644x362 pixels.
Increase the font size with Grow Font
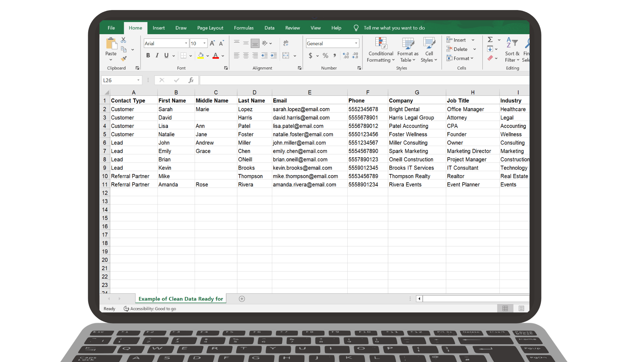[212, 43]
